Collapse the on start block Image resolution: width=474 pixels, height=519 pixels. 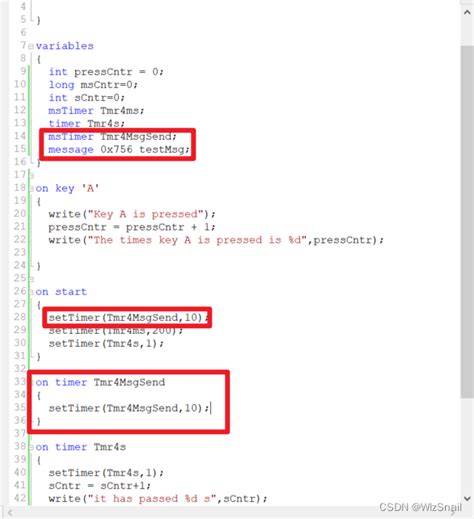click(x=31, y=292)
